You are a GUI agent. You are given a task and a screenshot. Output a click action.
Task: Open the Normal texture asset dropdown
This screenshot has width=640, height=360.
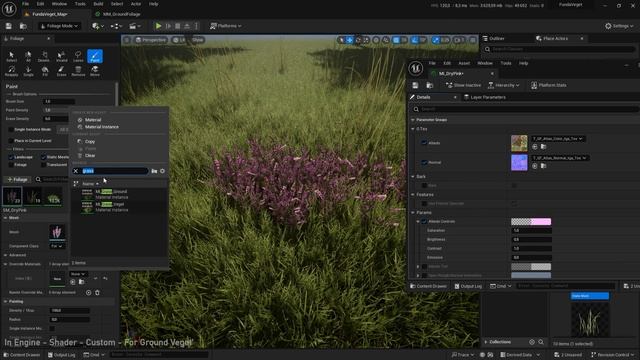[560, 158]
